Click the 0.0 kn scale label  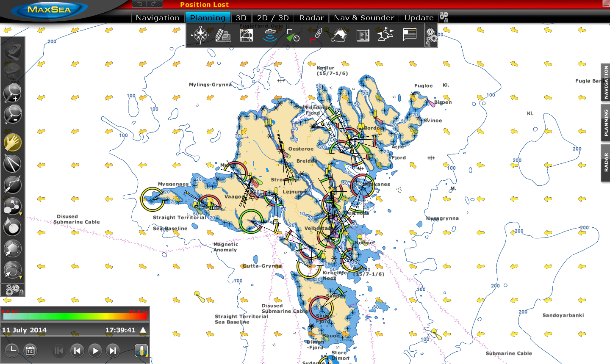click(x=9, y=312)
